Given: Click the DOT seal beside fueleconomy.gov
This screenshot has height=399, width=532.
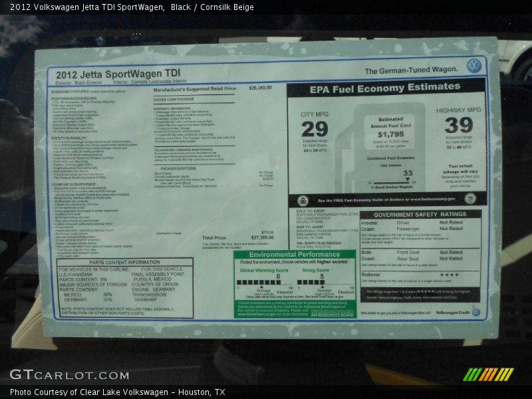Looking at the screenshot, I should pyautogui.click(x=470, y=198).
